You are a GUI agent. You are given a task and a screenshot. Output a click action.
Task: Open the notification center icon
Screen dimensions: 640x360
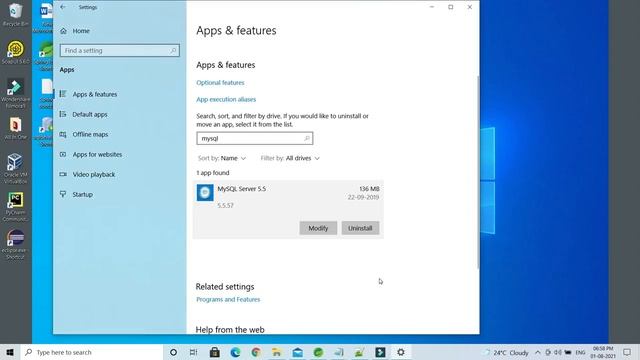pyautogui.click(x=627, y=352)
